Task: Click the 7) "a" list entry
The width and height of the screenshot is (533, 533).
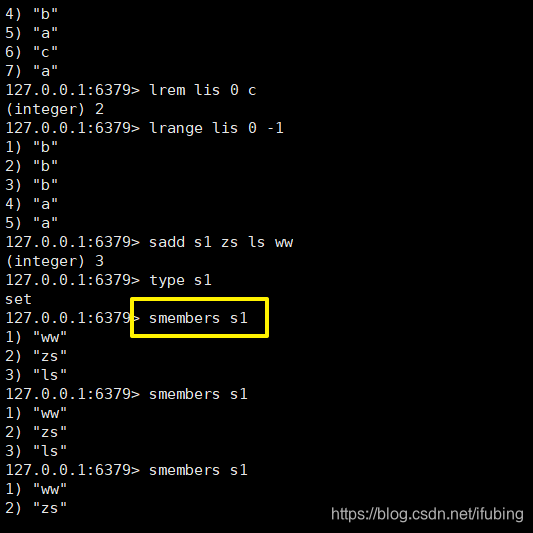Action: (x=32, y=71)
